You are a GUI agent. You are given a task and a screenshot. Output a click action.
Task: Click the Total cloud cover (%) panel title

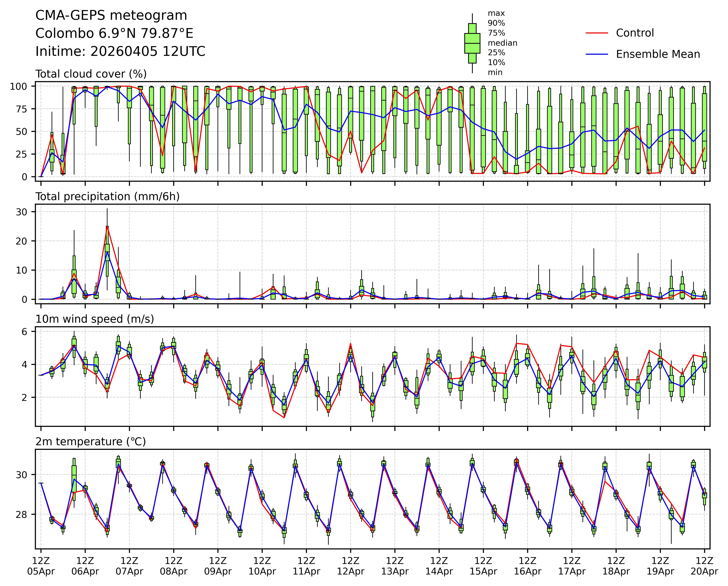coord(91,74)
